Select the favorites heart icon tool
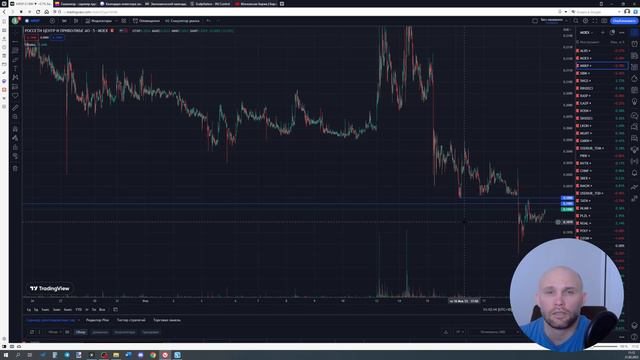 point(15,96)
